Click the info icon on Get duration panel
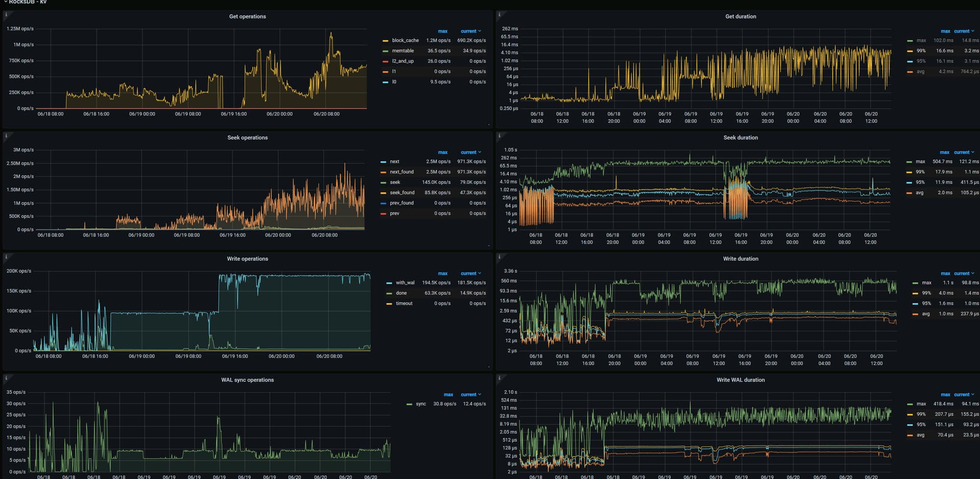 tap(499, 14)
